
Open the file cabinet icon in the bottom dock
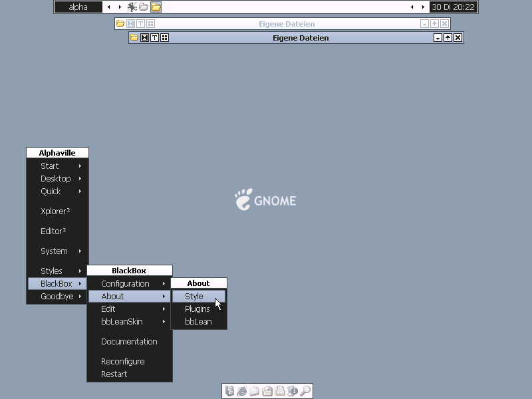coord(229,391)
